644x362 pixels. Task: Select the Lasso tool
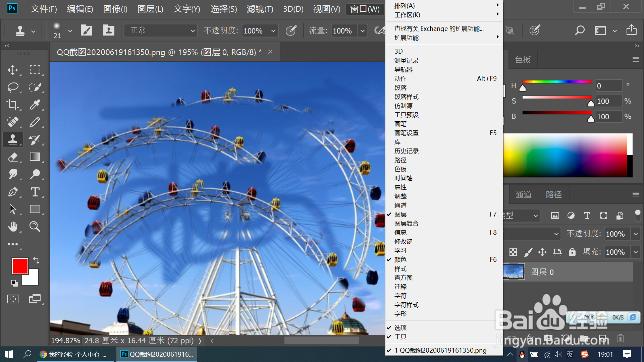click(x=13, y=87)
